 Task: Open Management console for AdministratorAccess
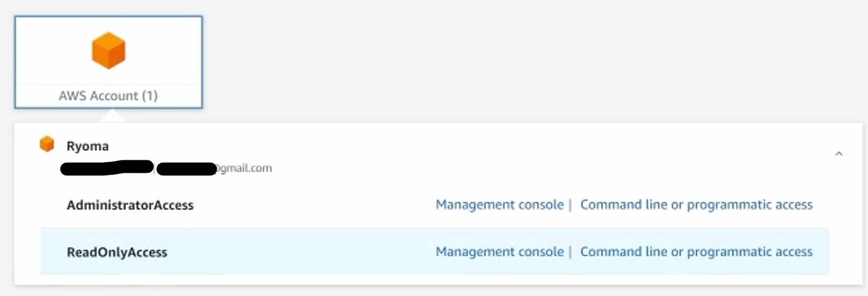coord(500,205)
